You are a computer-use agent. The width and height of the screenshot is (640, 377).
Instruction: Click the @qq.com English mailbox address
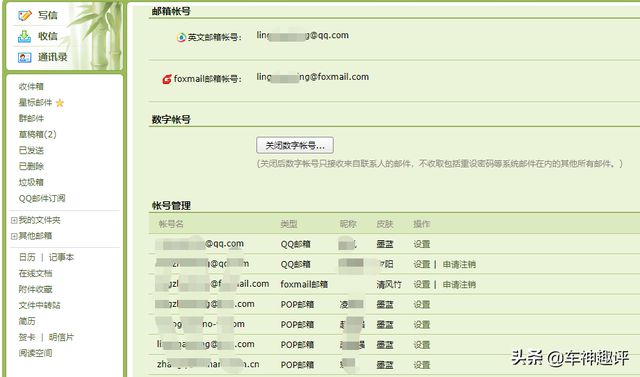(302, 35)
